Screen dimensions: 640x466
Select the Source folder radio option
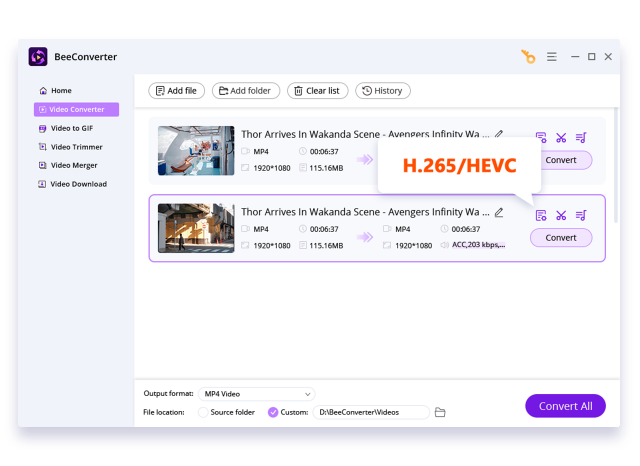[x=204, y=412]
